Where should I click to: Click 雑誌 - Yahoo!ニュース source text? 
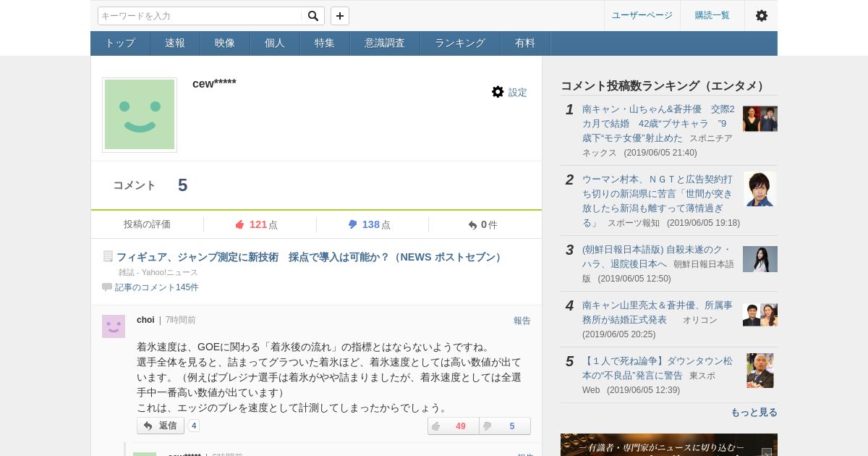pyautogui.click(x=158, y=272)
